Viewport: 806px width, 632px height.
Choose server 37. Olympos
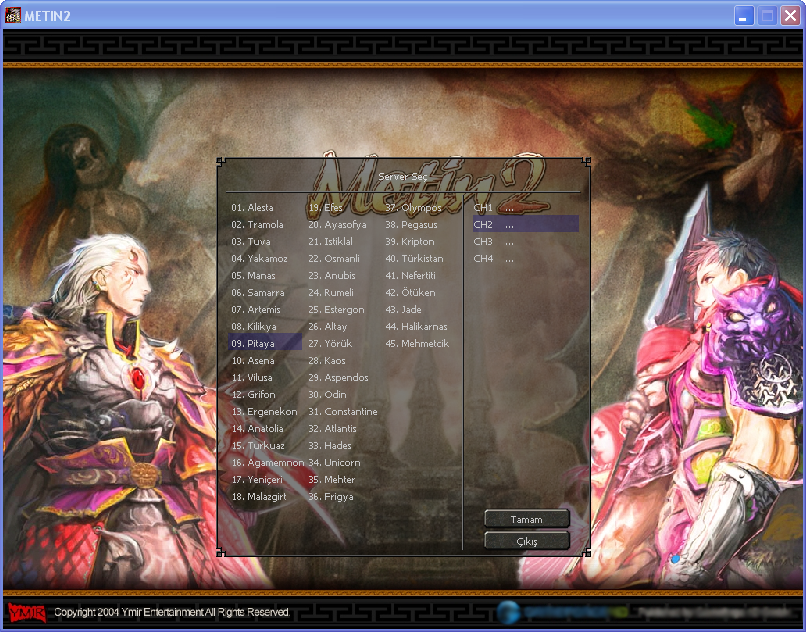(413, 208)
